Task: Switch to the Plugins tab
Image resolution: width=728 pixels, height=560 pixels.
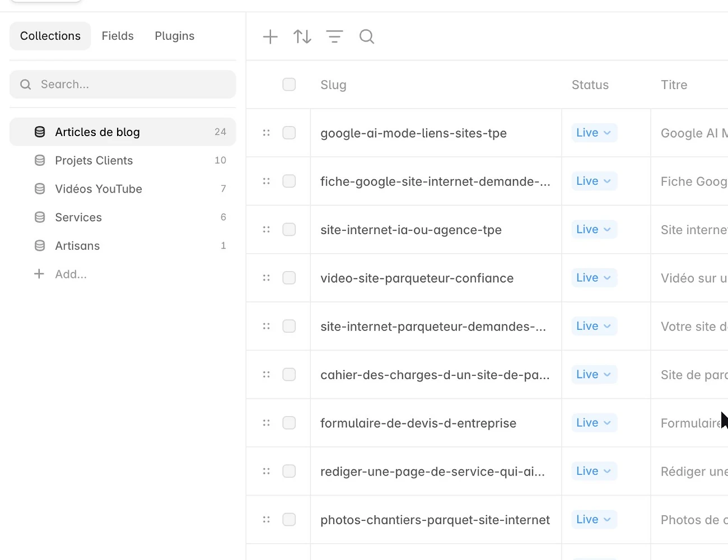Action: [175, 36]
